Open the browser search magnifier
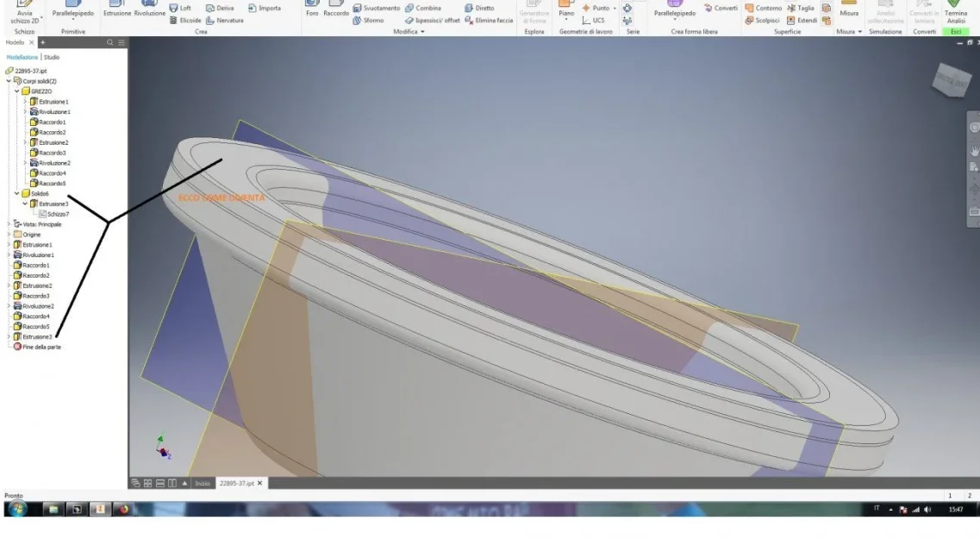The image size is (980, 552). pyautogui.click(x=110, y=42)
